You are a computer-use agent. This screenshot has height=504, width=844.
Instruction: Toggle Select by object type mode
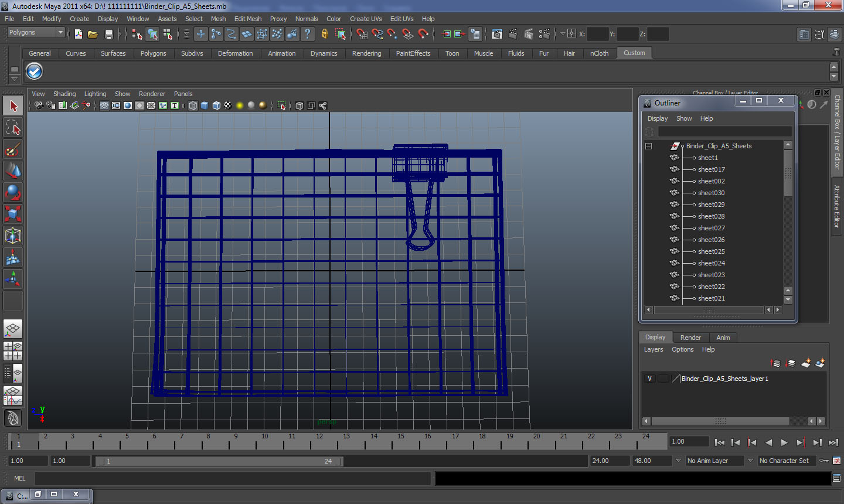coord(152,34)
